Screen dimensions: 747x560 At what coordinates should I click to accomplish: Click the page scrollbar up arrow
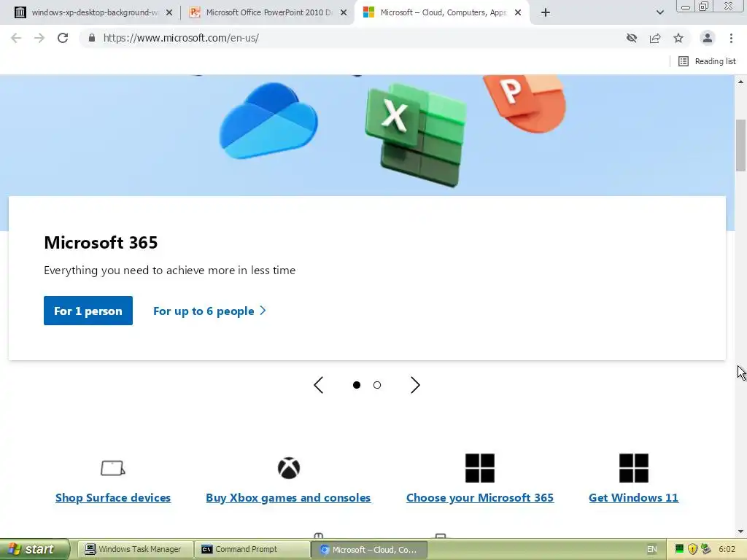click(741, 82)
